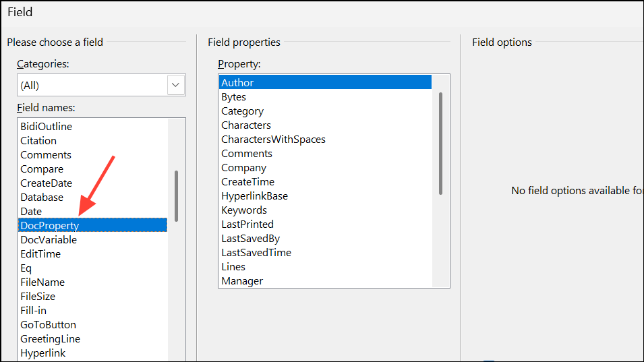Select the LastPrinted property
The height and width of the screenshot is (362, 644).
click(x=247, y=224)
